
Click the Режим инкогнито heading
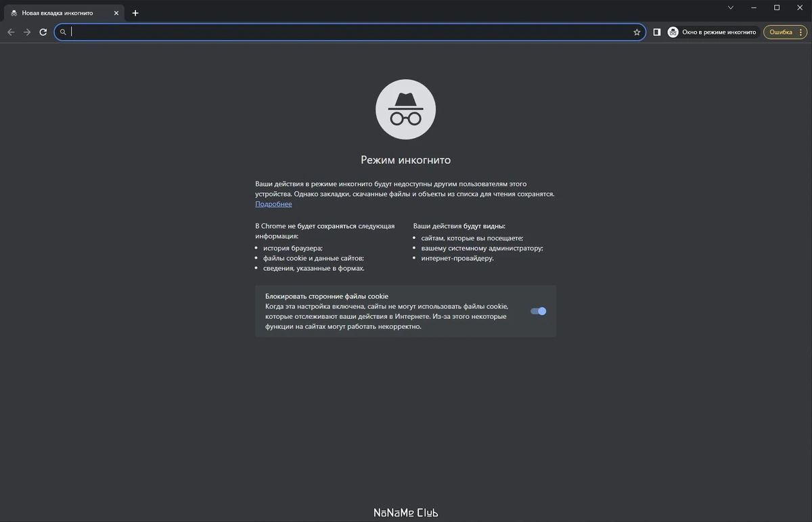(405, 160)
